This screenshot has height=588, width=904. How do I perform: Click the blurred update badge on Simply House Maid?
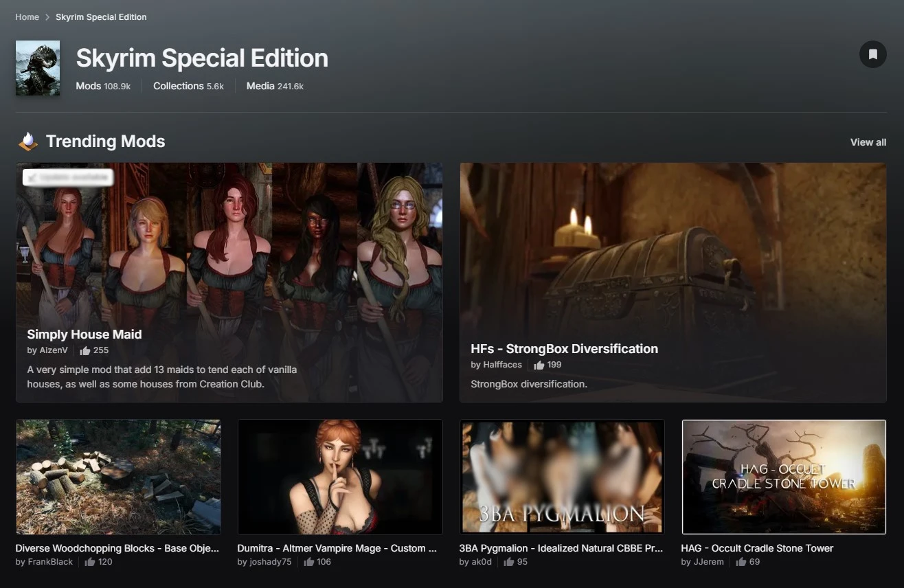pyautogui.click(x=67, y=177)
